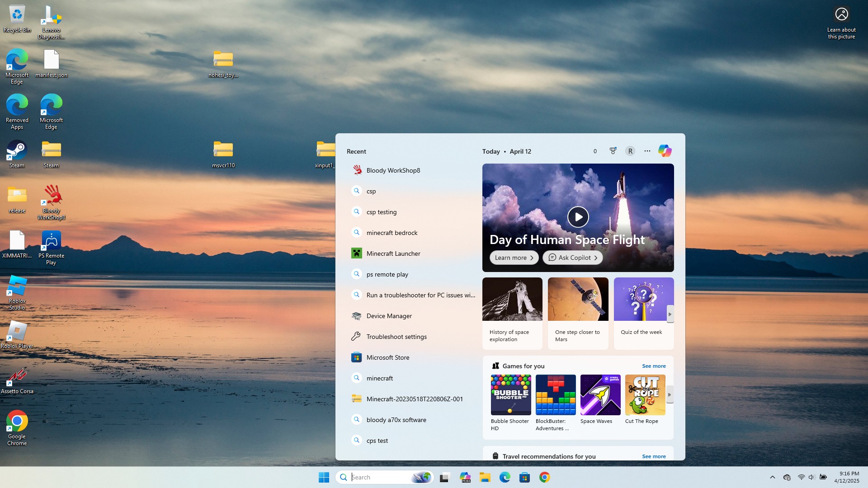Open the volume control in the system tray
The height and width of the screenshot is (488, 868).
click(811, 477)
